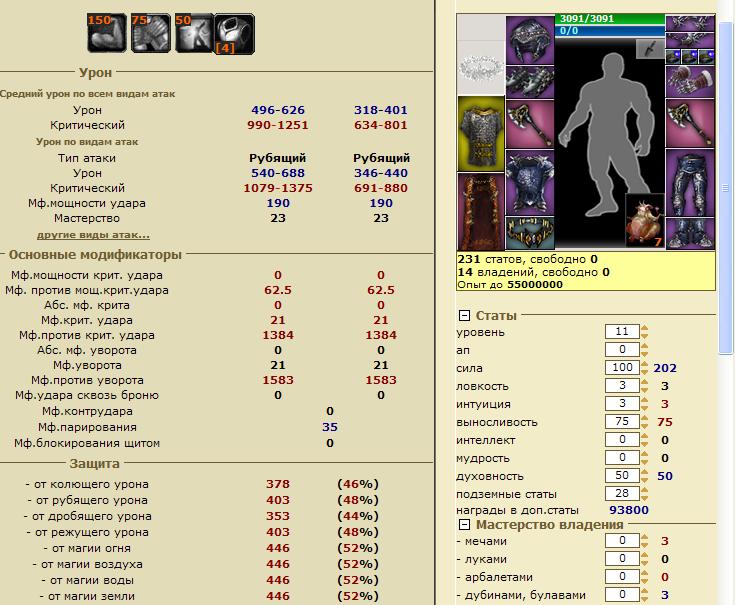The height and width of the screenshot is (605, 735).
Task: Focus the интеллект input field
Action: [x=622, y=440]
